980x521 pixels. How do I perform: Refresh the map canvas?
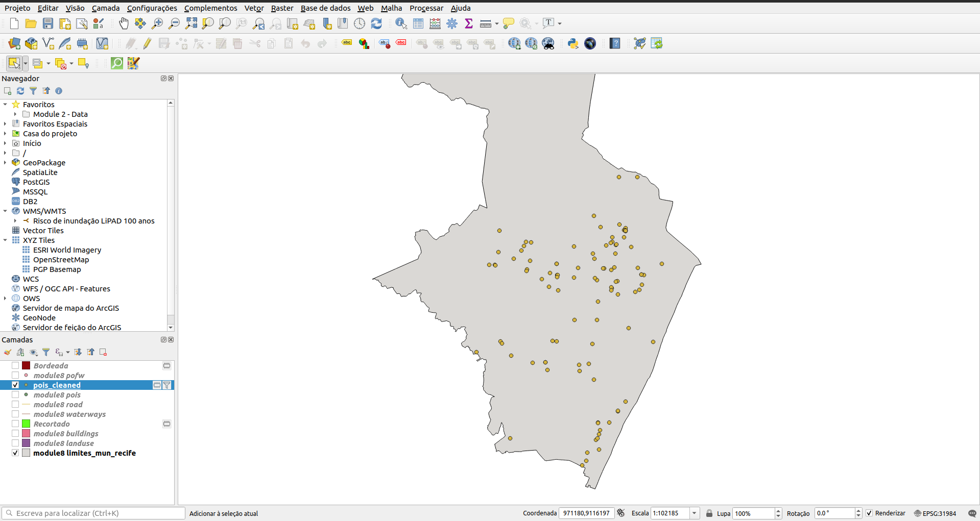click(x=376, y=23)
